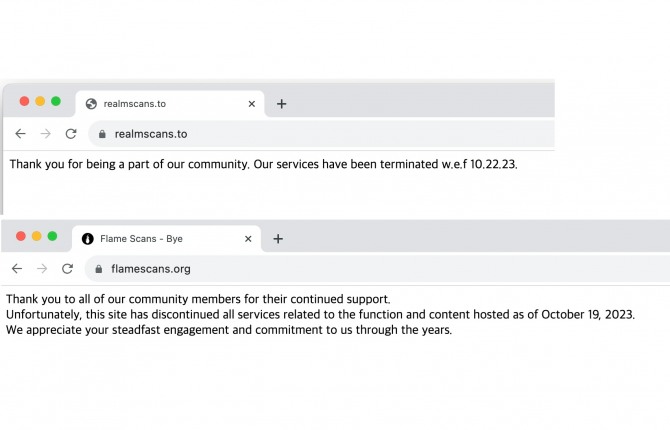Close the Flame Scans - Bye tab
670x430 pixels.
point(248,239)
